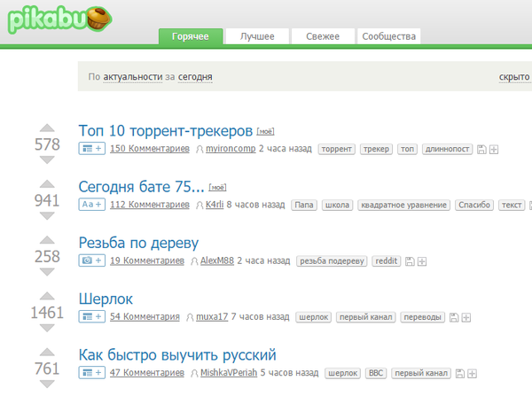Expand 'Резьба по дереву' image preview button
The image size is (532, 396).
pos(92,260)
